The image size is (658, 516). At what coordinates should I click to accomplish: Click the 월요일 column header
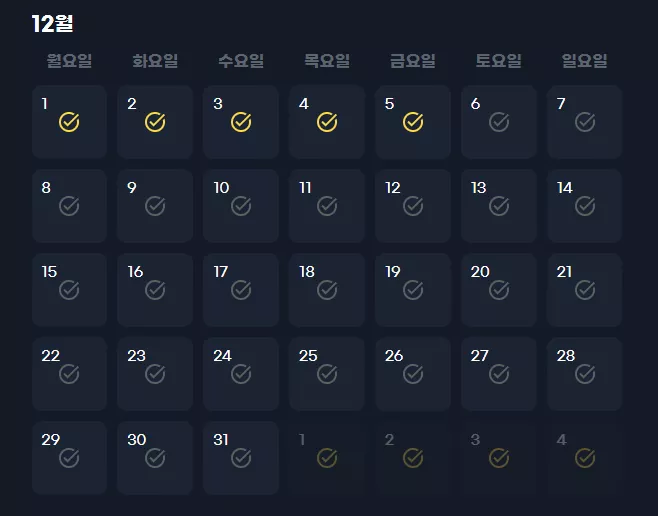69,61
